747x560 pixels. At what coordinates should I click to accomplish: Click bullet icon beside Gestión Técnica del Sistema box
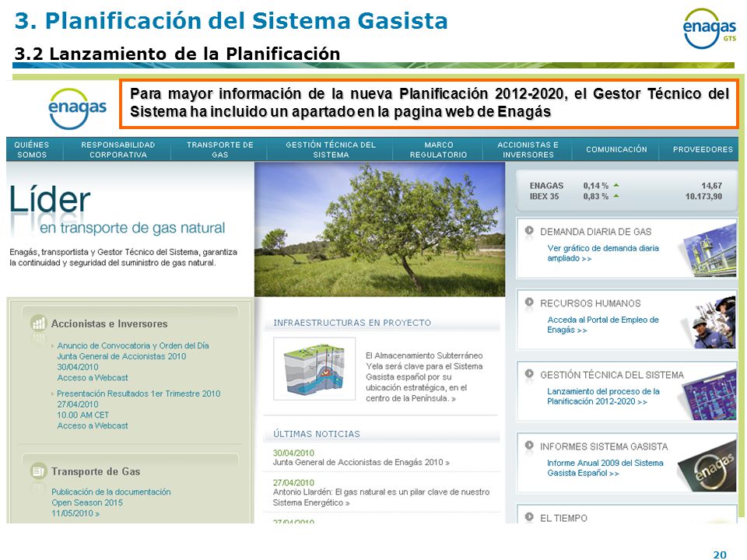coord(529,374)
